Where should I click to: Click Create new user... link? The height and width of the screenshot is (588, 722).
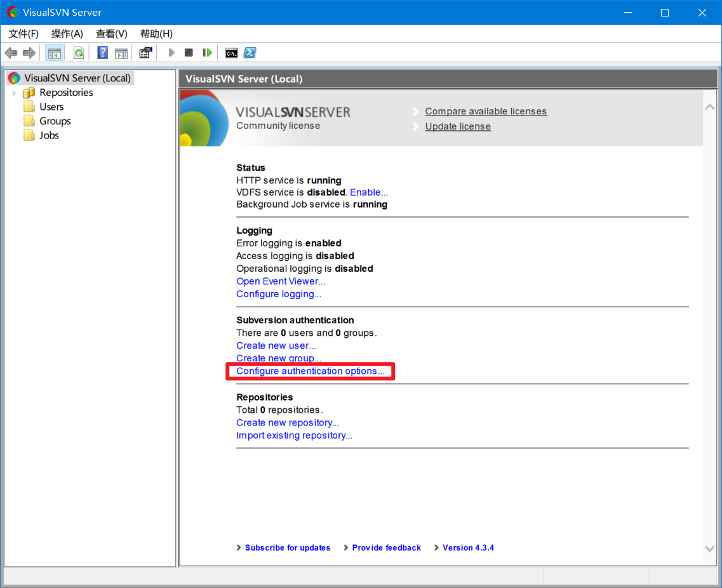(276, 346)
